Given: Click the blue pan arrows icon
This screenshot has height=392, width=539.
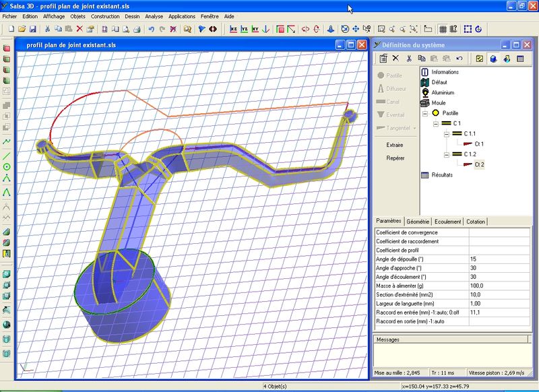Looking at the screenshot, I should pos(356,29).
